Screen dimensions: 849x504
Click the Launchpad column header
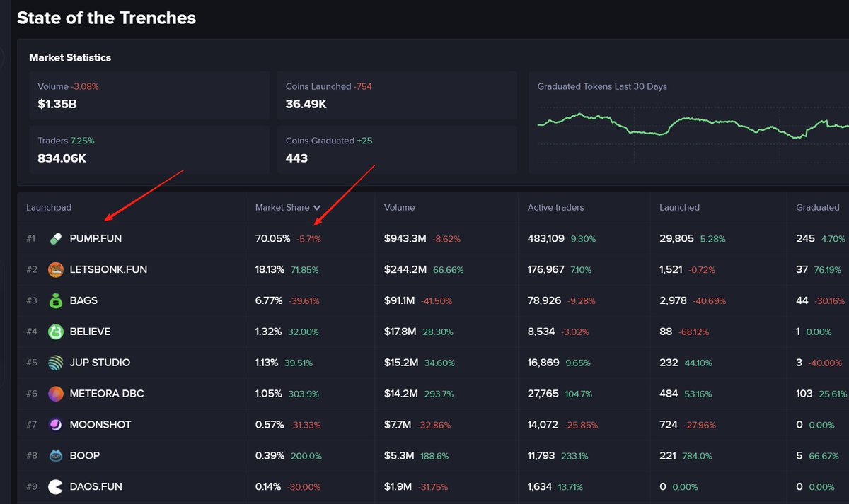click(49, 208)
